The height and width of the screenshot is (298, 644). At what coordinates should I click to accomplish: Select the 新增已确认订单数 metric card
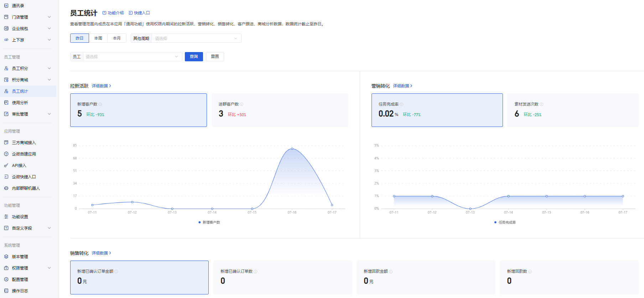coord(283,277)
